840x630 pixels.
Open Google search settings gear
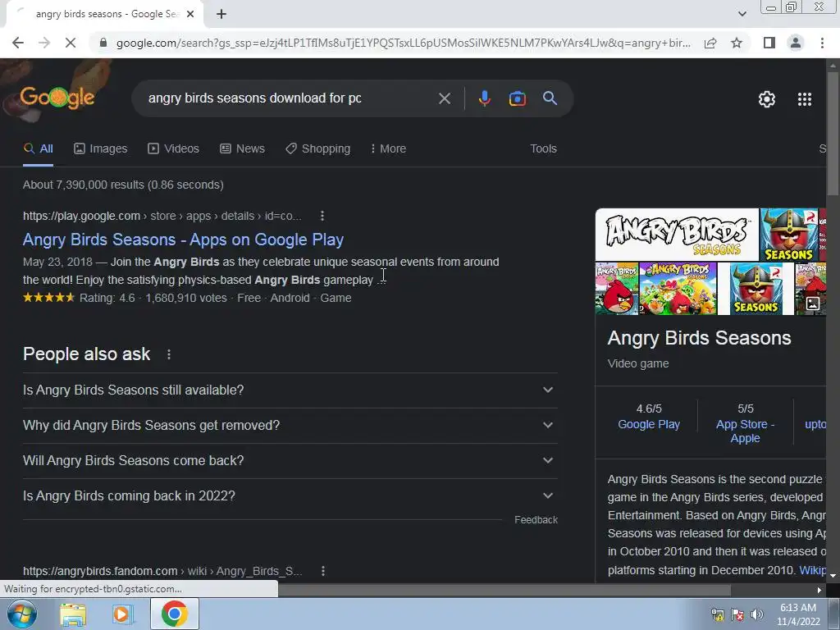coord(767,99)
